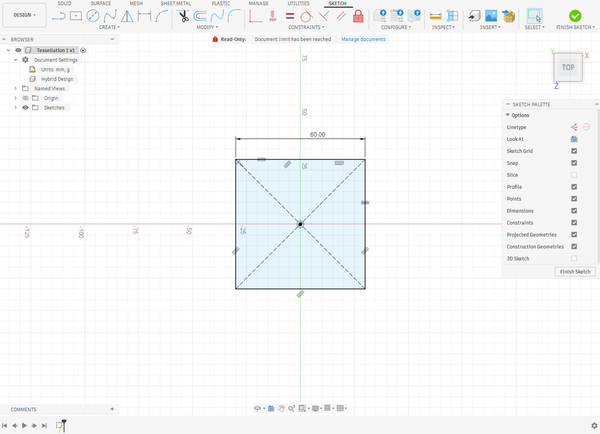
Task: Select the Offset tool in Modify
Action: point(200,16)
